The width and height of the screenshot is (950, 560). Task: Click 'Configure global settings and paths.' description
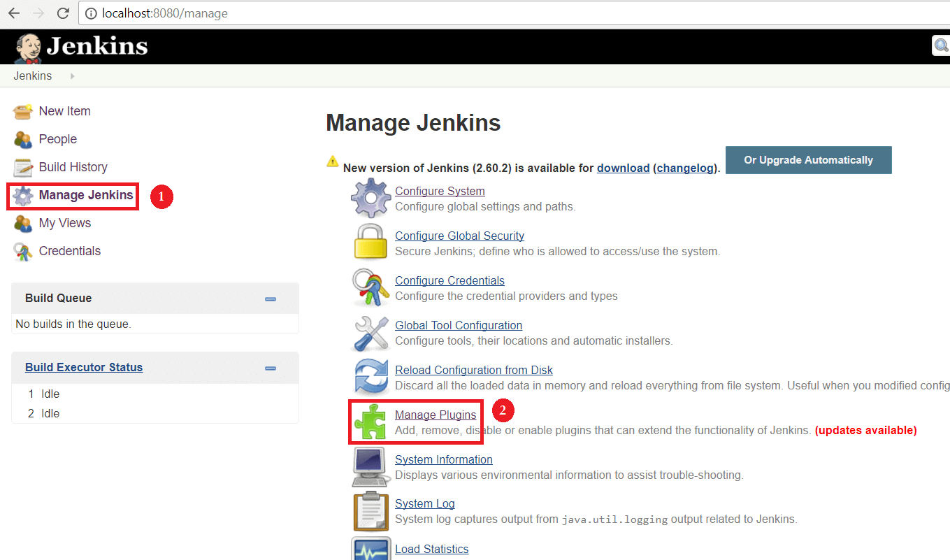click(x=485, y=207)
